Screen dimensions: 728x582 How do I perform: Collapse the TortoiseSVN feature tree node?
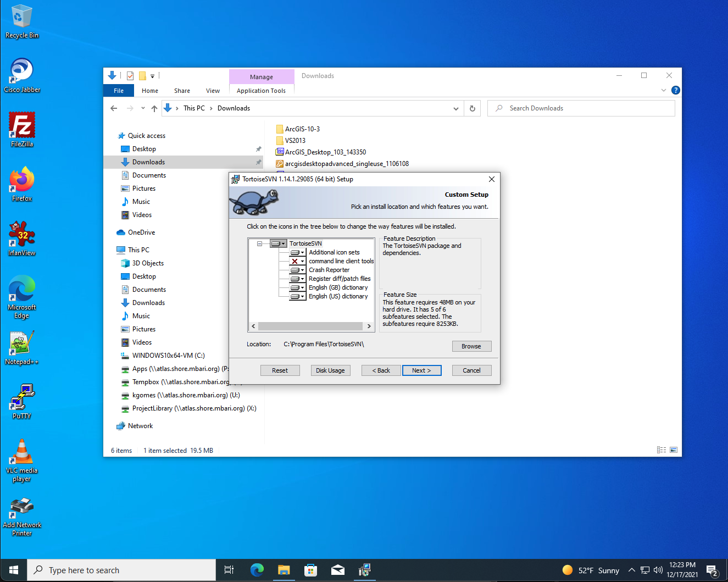[x=259, y=243]
